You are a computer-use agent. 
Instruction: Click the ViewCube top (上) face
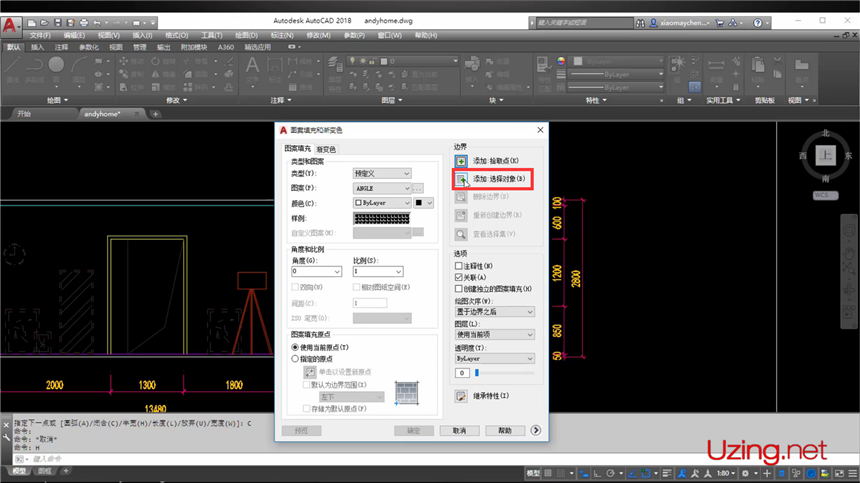pos(824,156)
